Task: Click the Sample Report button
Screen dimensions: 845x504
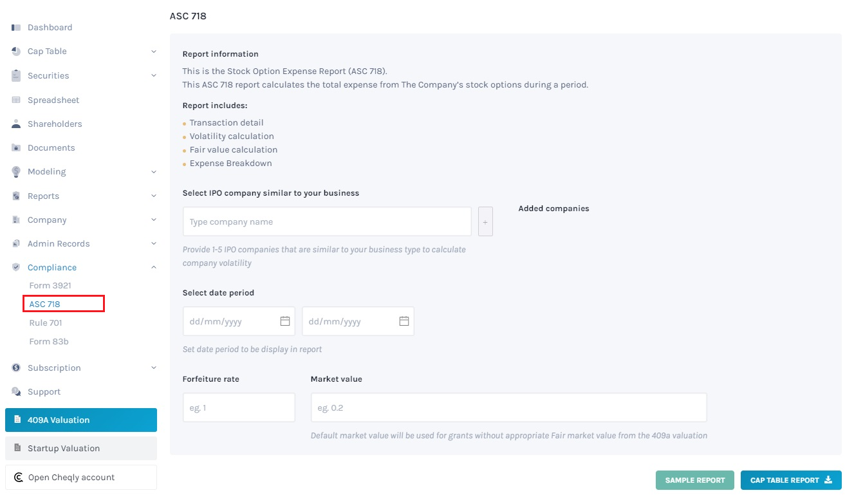Action: click(x=695, y=480)
